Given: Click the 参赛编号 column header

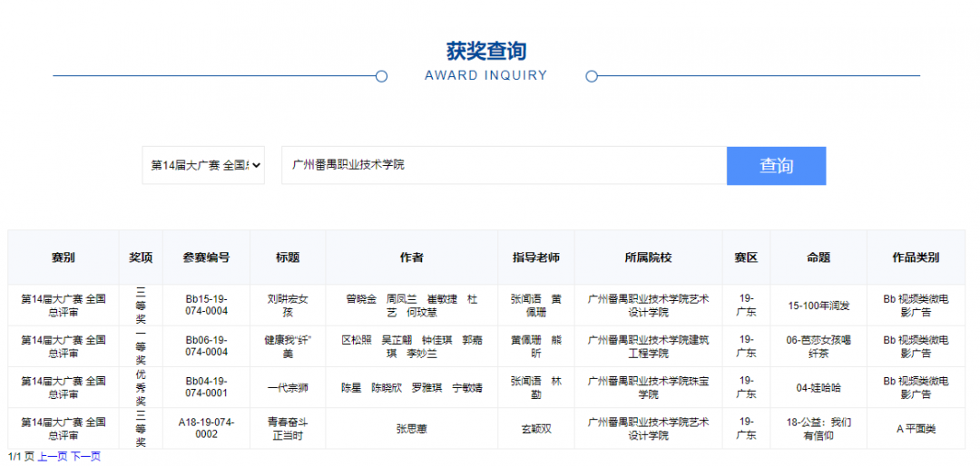Looking at the screenshot, I should pos(206,257).
